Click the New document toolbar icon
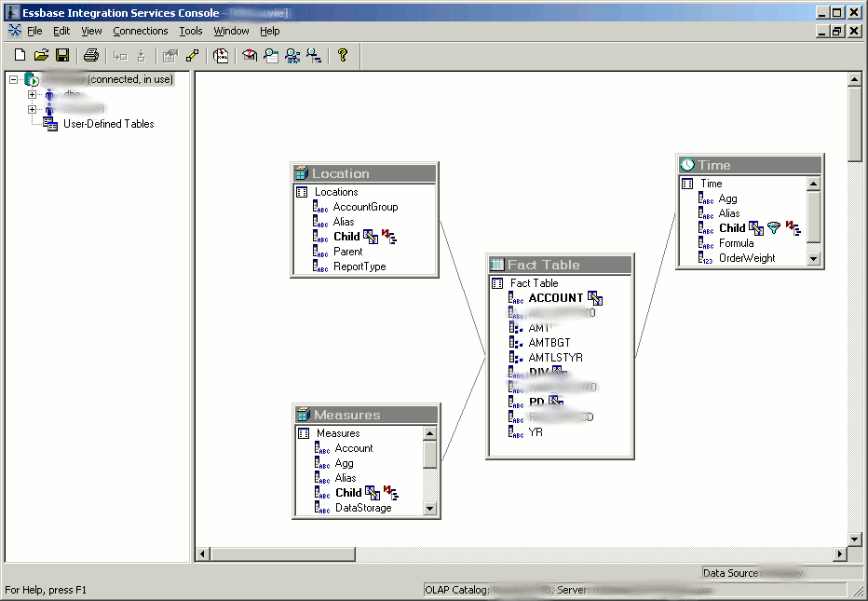 coord(20,55)
